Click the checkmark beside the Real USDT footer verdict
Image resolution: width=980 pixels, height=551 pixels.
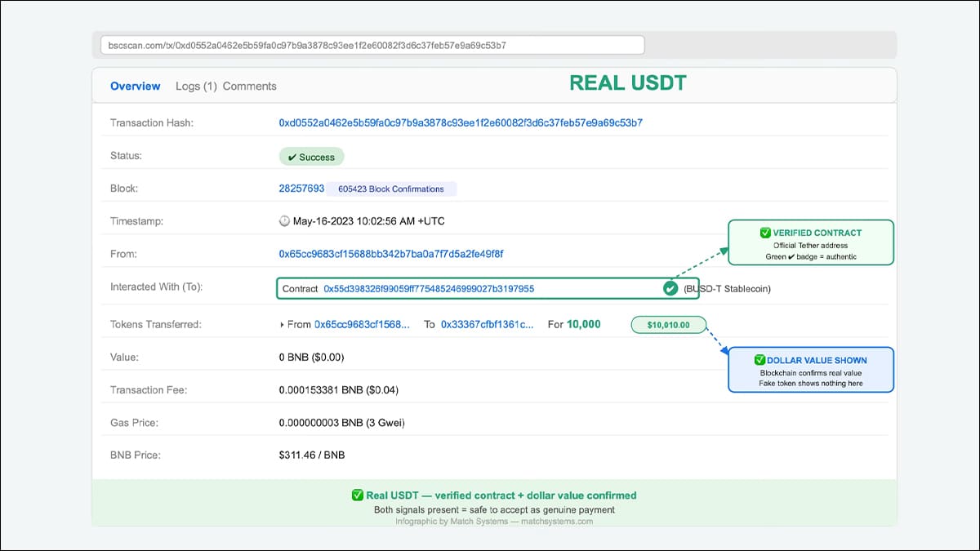point(357,495)
